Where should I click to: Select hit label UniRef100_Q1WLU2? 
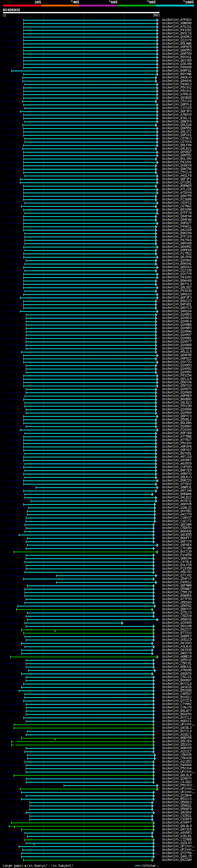pyautogui.click(x=177, y=507)
